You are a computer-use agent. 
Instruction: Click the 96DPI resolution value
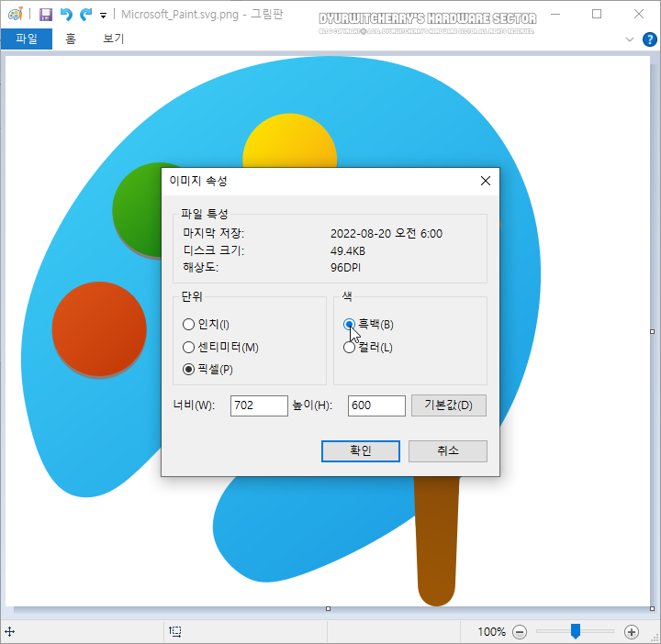345,268
